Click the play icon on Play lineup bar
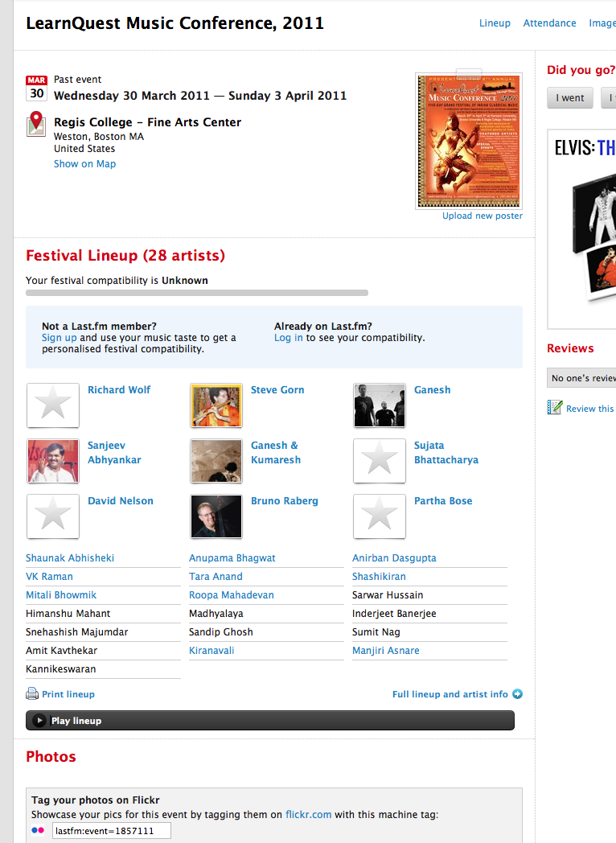This screenshot has height=843, width=616. [39, 721]
